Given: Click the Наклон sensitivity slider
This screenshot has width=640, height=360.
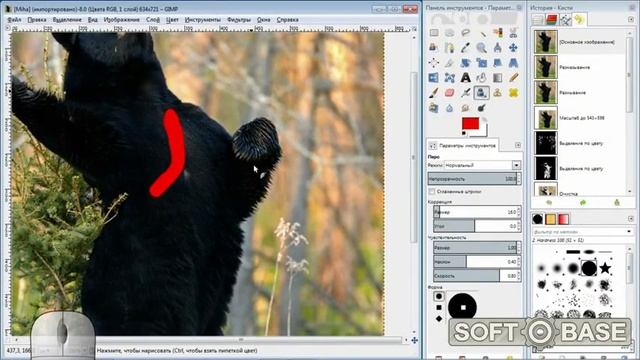Looking at the screenshot, I should tap(477, 262).
